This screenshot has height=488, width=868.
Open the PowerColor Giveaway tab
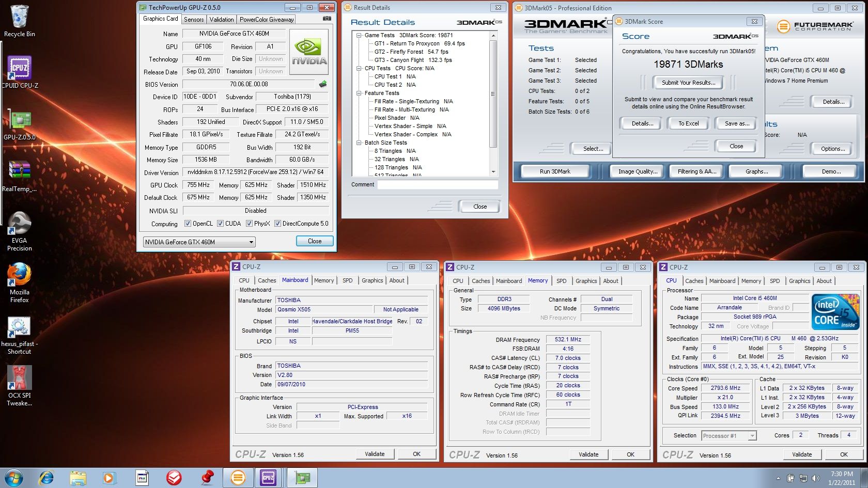tap(267, 20)
